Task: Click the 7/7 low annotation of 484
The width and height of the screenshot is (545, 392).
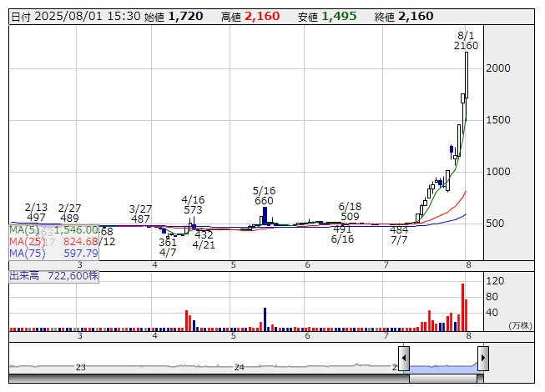Action: click(399, 234)
